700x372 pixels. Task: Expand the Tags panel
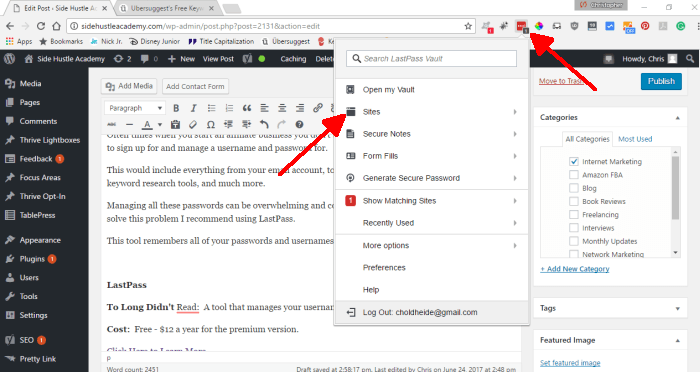[677, 308]
